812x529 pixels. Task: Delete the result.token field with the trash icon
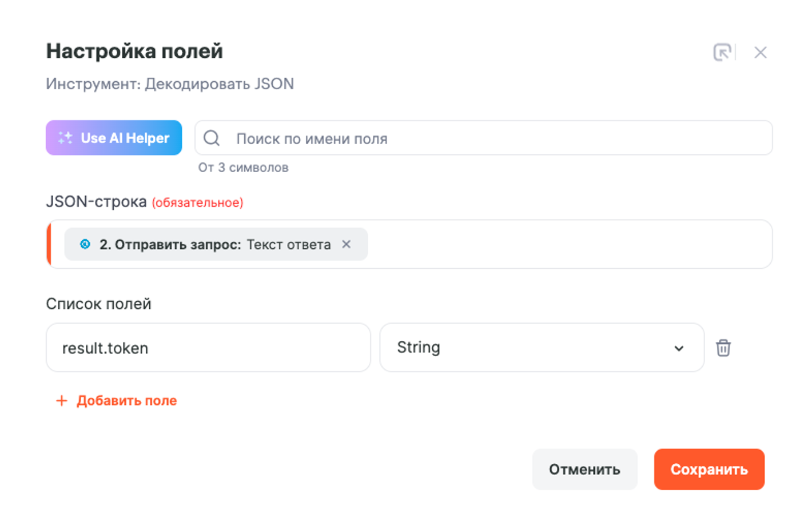(723, 348)
